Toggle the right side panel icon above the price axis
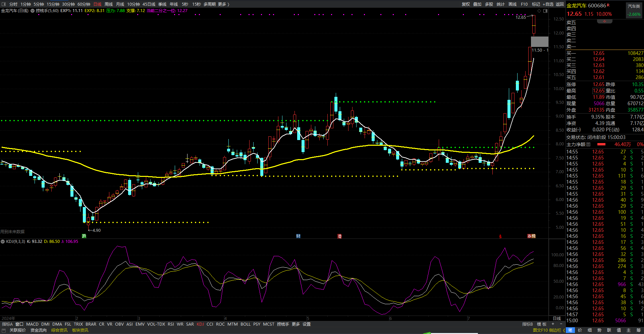Screen dimensions: 644x334 click(545, 11)
